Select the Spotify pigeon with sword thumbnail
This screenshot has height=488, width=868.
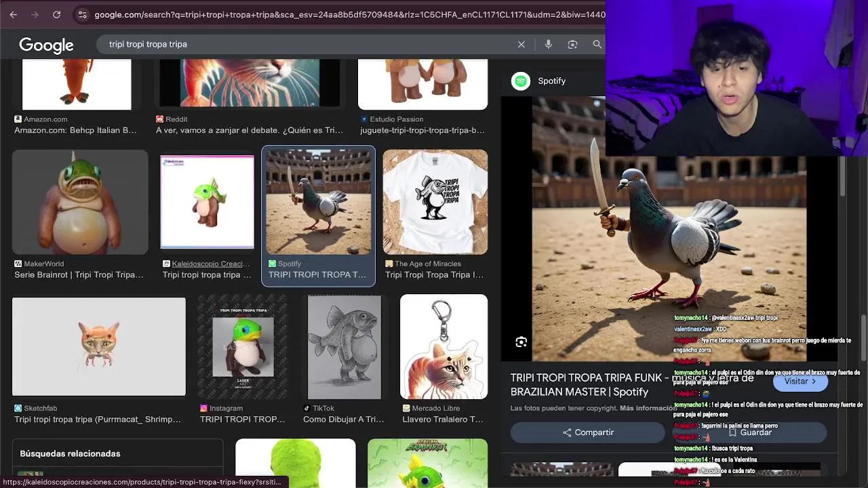click(318, 202)
